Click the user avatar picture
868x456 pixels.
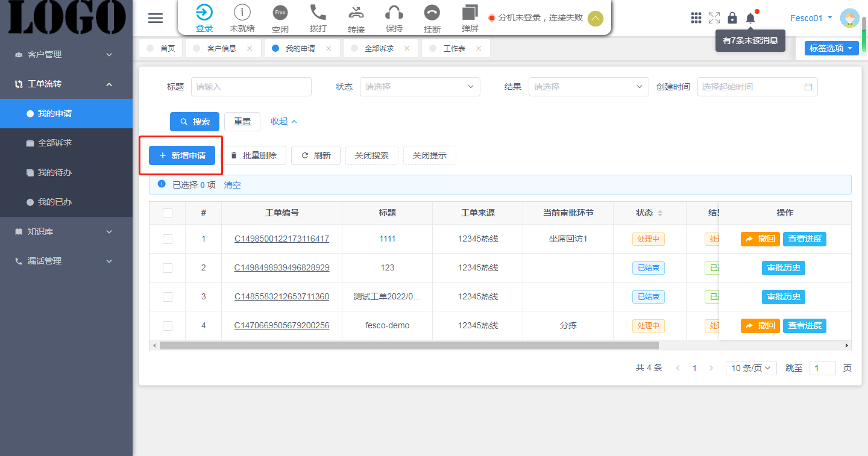pos(850,19)
